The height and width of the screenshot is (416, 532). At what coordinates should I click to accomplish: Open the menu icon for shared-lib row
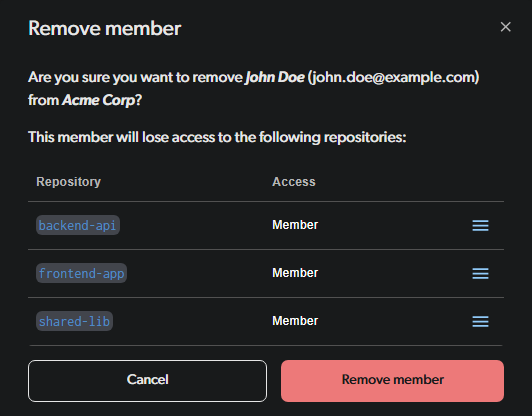click(480, 321)
